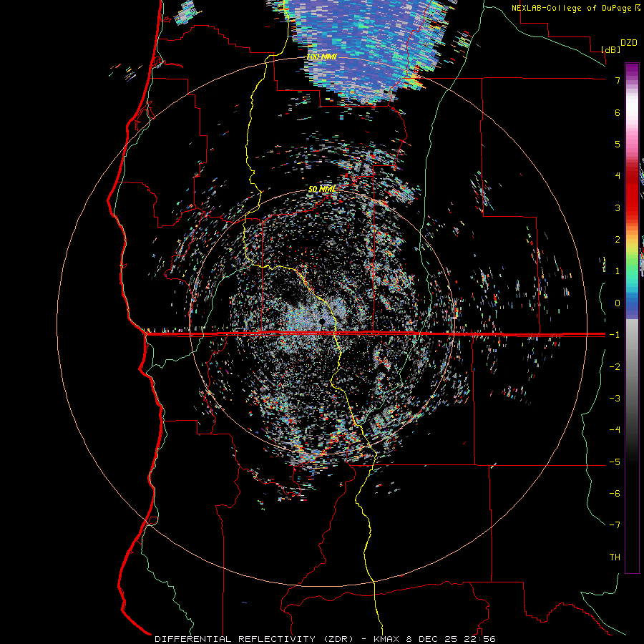
Task: Click the color scale value -4
Action: [615, 429]
